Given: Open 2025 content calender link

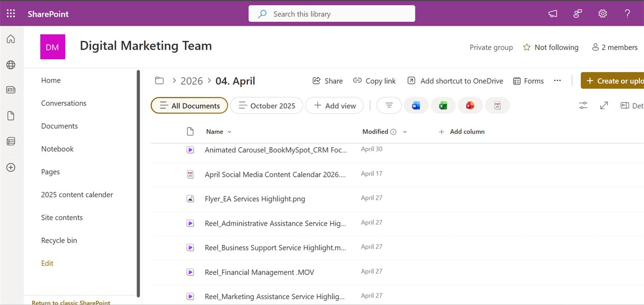Looking at the screenshot, I should click(77, 195).
